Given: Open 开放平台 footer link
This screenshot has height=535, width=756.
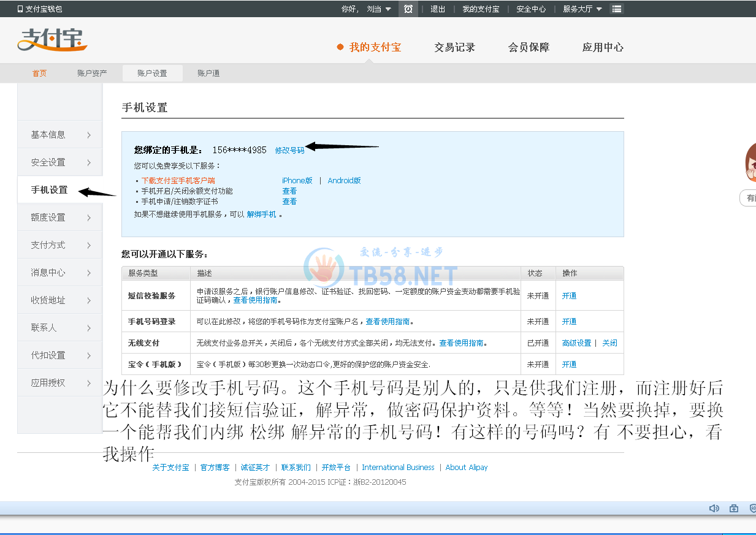Looking at the screenshot, I should coord(336,468).
